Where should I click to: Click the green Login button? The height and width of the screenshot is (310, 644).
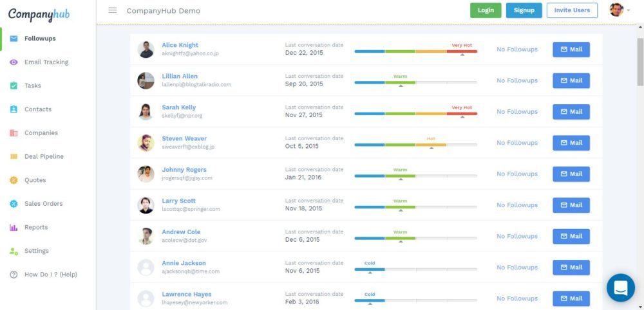486,10
